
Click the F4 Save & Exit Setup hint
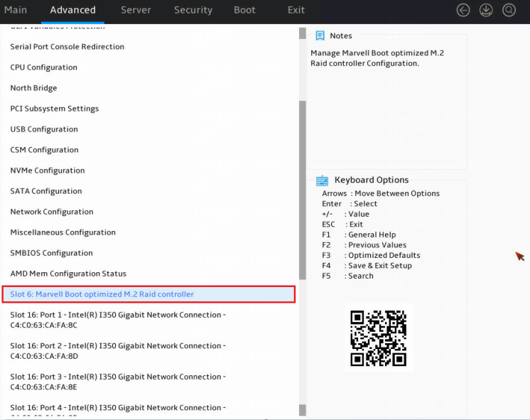pos(367,266)
